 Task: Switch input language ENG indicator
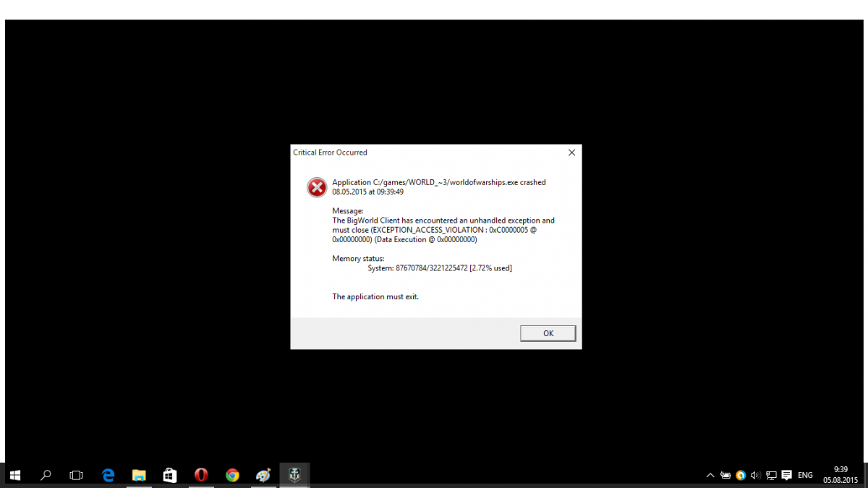805,476
